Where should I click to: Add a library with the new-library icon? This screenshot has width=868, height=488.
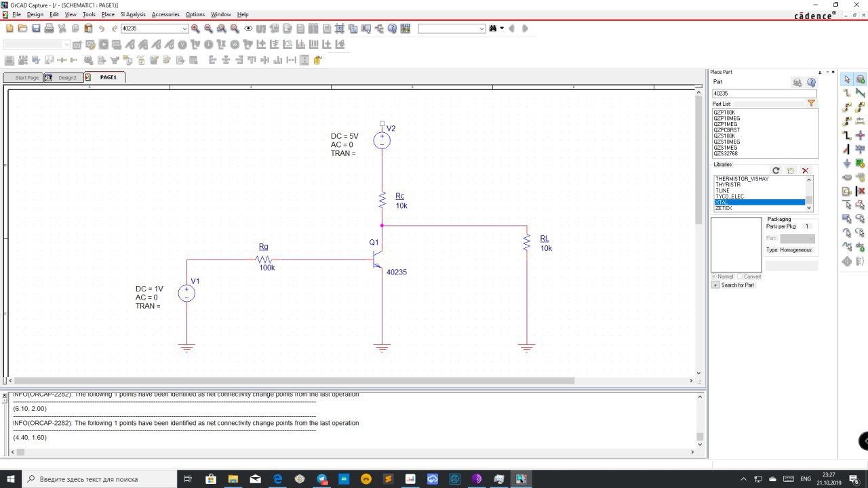tap(791, 171)
